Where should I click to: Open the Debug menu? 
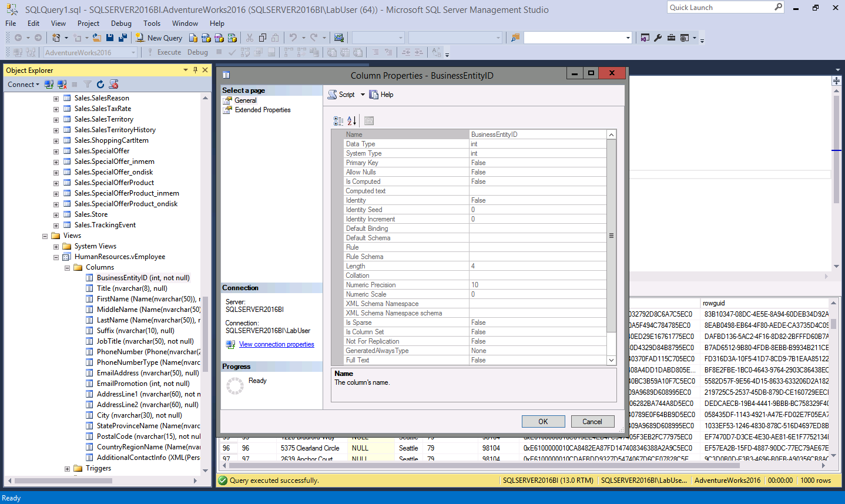121,23
